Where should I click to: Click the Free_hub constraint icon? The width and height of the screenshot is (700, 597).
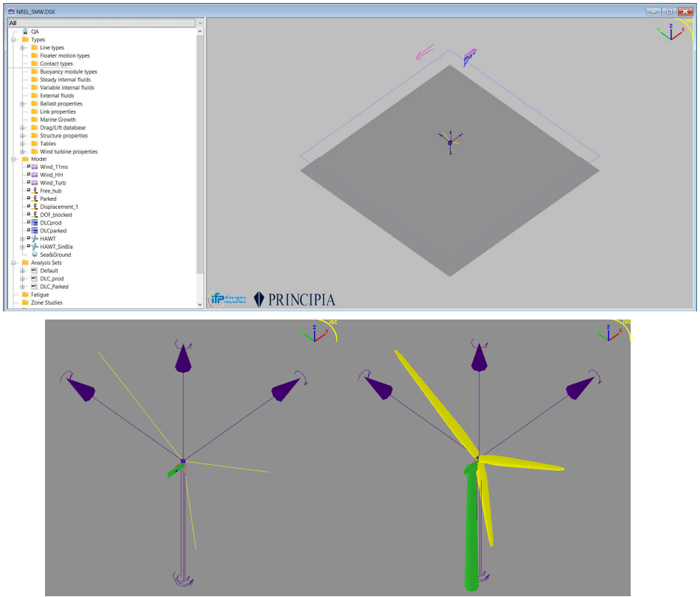[x=35, y=190]
